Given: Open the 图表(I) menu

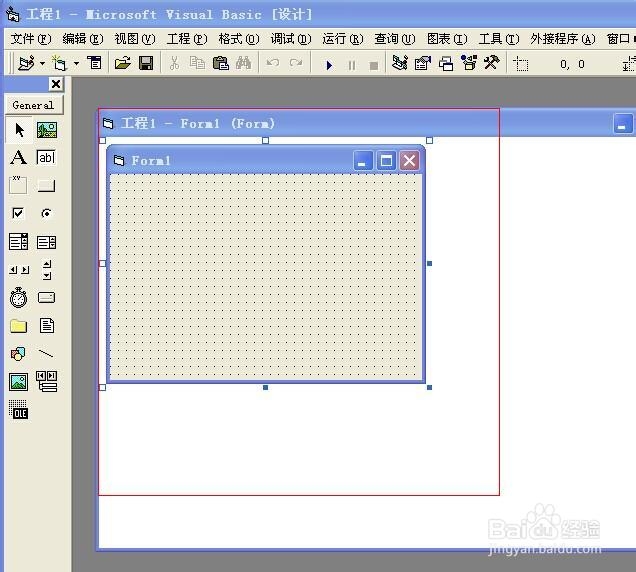Looking at the screenshot, I should pyautogui.click(x=447, y=39).
